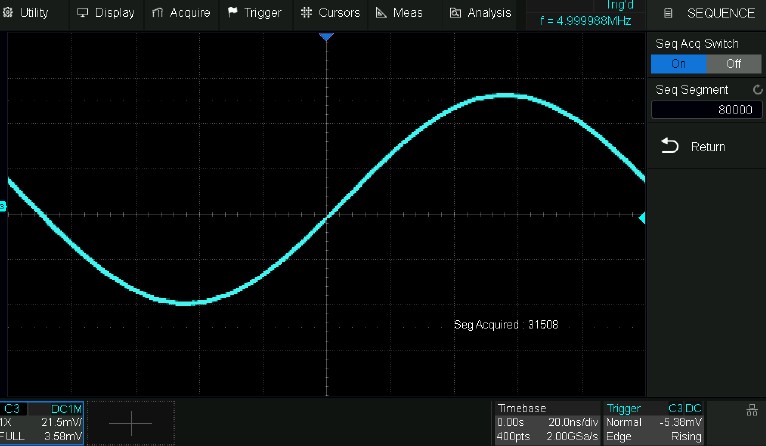This screenshot has height=446, width=766.
Task: Open the Timebase settings box
Action: point(547,423)
